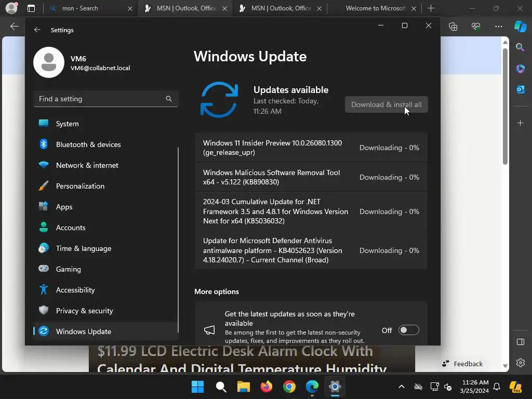Screen dimensions: 532x399
Task: Click Edge scrollbar down arrow
Action: [505, 366]
